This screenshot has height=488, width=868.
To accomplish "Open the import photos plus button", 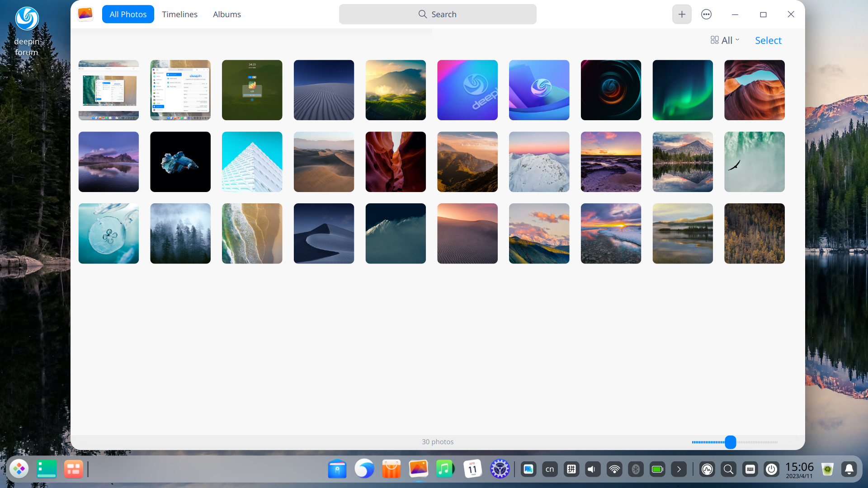I will pos(682,14).
